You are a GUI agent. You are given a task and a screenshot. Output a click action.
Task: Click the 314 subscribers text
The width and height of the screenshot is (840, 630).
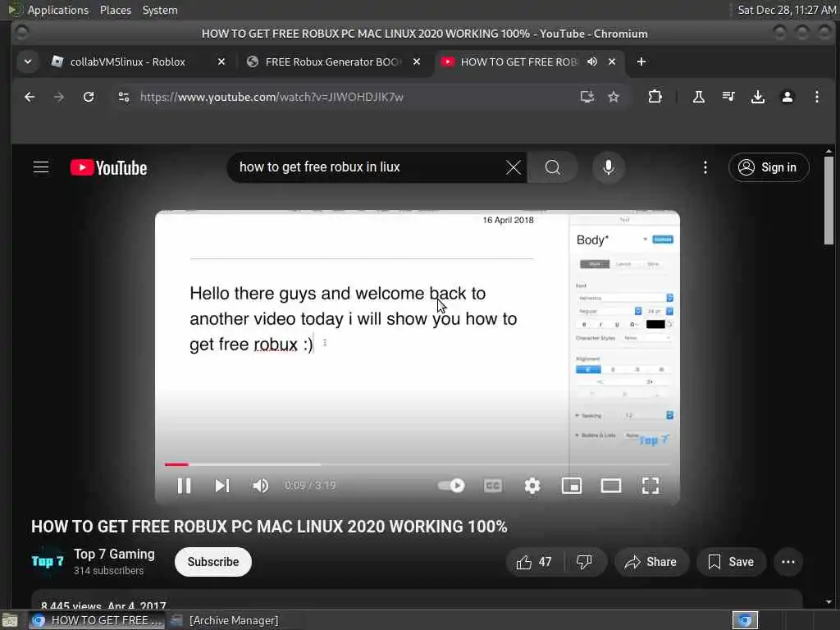pos(109,571)
